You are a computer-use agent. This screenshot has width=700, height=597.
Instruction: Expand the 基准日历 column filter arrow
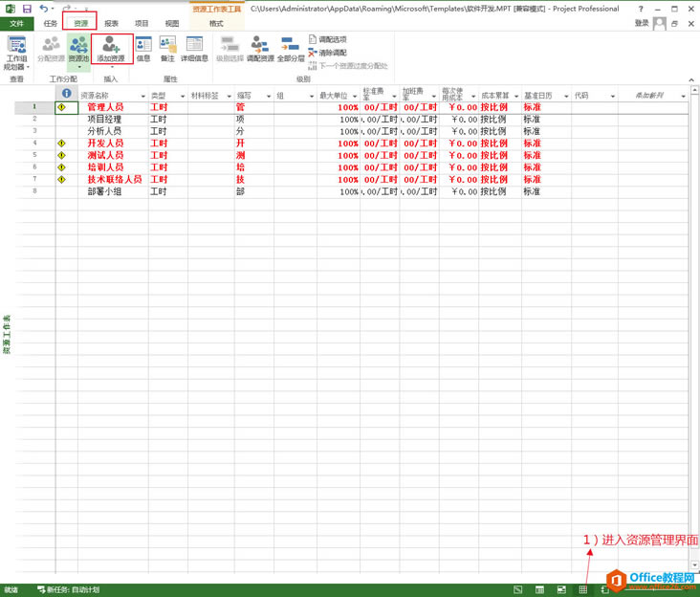pos(564,97)
